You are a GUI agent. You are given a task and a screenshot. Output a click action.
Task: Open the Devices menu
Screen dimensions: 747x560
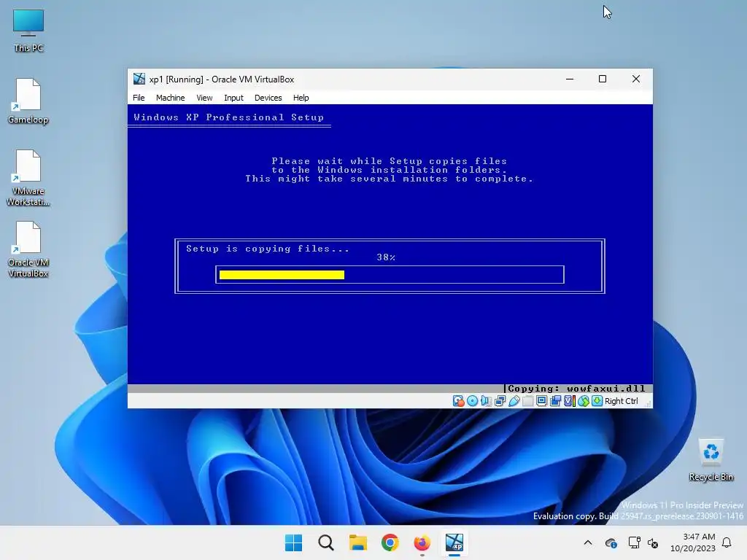268,98
